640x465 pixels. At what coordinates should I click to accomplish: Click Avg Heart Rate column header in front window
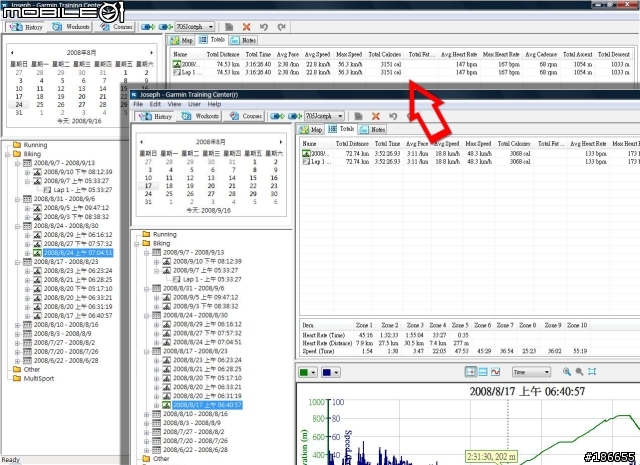coord(588,144)
